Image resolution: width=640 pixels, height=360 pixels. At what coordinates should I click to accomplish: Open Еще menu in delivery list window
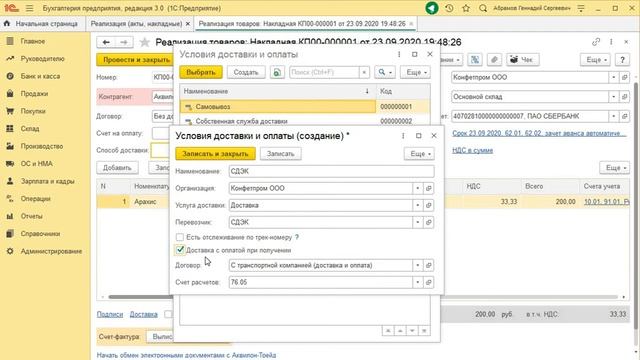[x=415, y=72]
